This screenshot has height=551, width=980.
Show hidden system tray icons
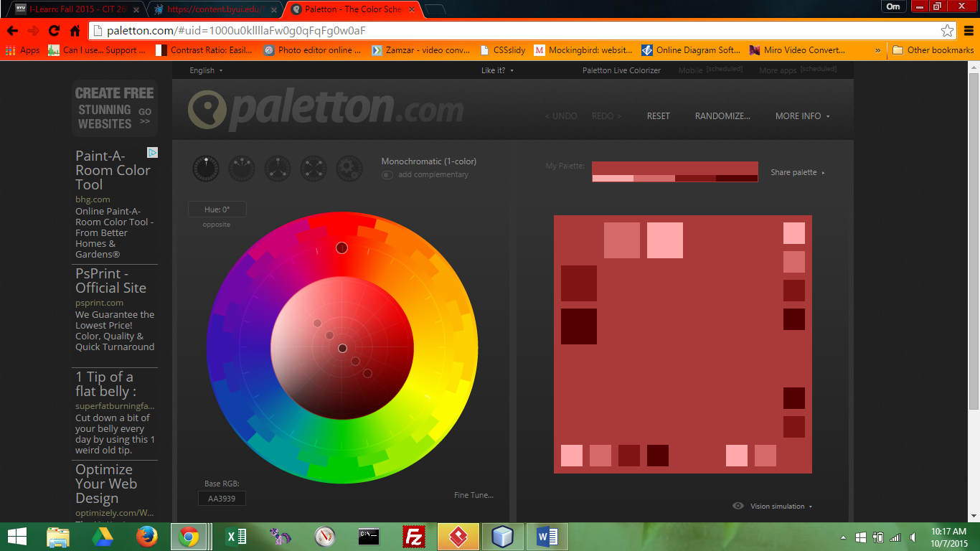click(x=843, y=537)
